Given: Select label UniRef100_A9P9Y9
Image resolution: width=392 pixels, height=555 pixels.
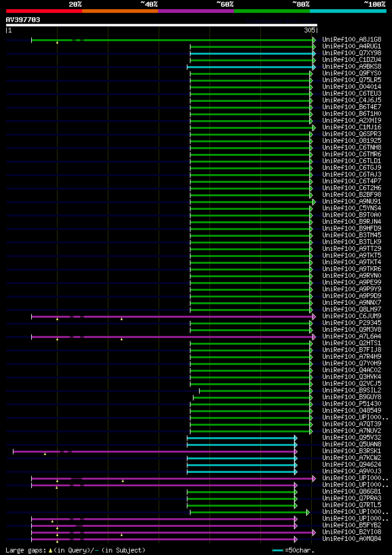Looking at the screenshot, I should point(352,289).
